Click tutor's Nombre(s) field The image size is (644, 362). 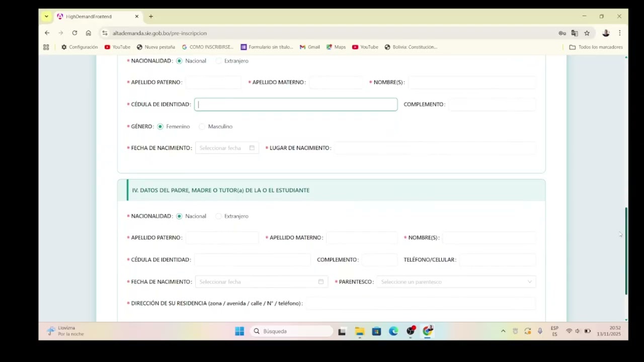tap(489, 237)
